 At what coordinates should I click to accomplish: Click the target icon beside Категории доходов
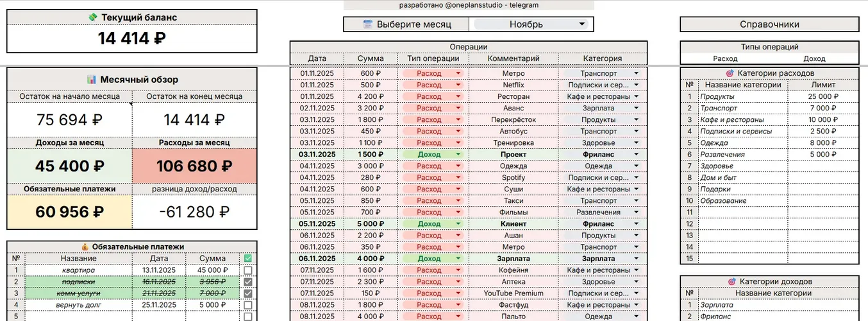pos(731,282)
